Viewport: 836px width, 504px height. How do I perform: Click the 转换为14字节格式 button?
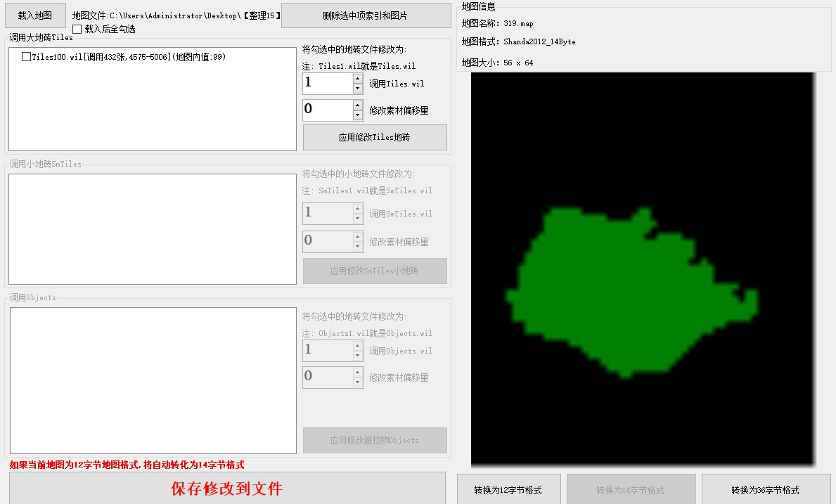(631, 490)
